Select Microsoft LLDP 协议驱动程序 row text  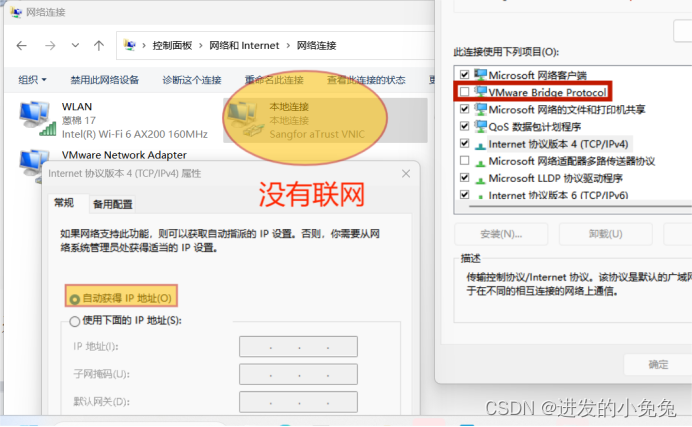[x=555, y=178]
